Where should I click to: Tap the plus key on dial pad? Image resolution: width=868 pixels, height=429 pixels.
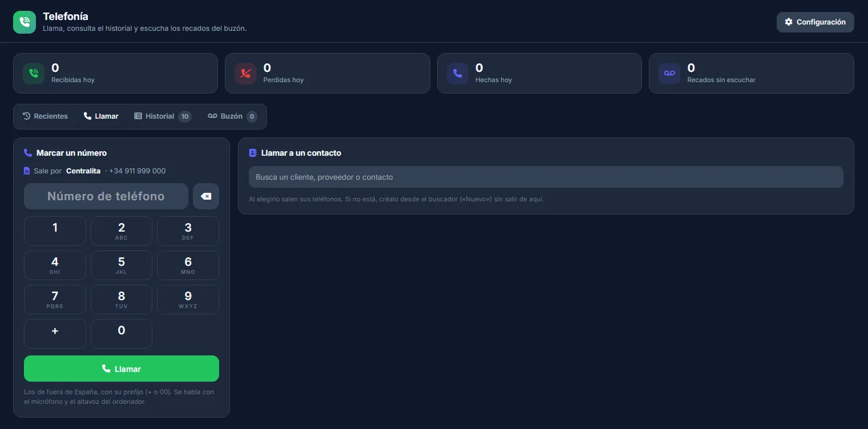pos(55,334)
